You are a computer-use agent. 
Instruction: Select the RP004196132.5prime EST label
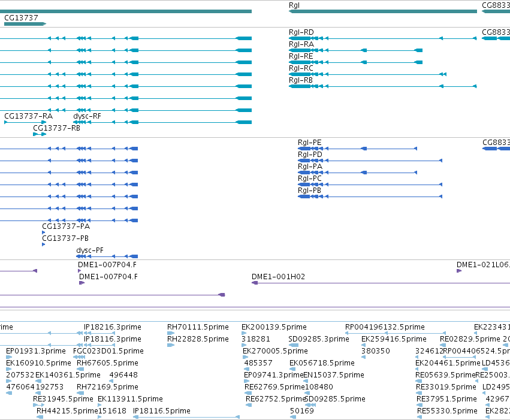pyautogui.click(x=385, y=327)
